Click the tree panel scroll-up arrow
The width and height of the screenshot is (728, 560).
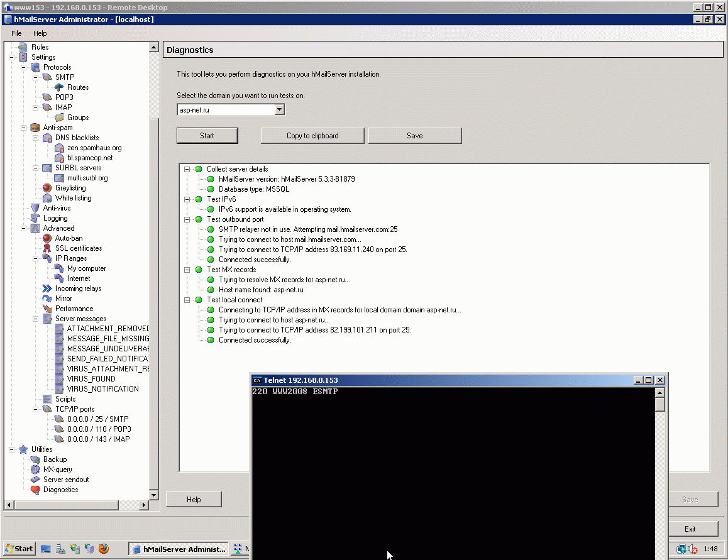pyautogui.click(x=153, y=47)
